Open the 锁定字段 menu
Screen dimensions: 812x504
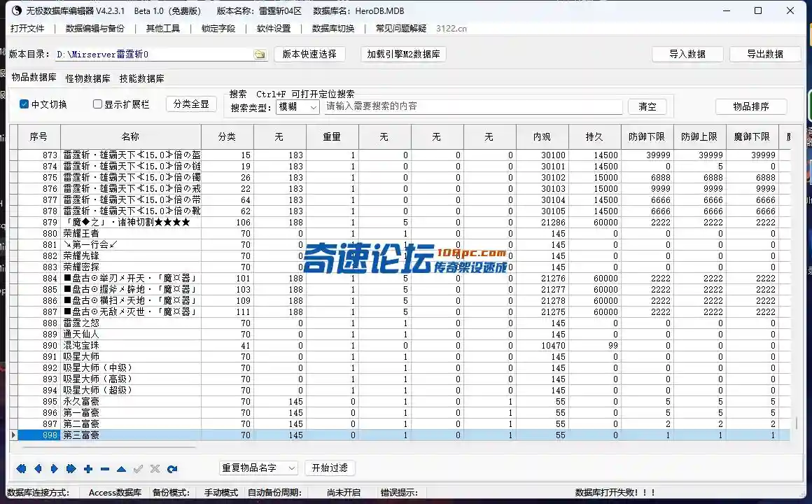[x=218, y=29]
